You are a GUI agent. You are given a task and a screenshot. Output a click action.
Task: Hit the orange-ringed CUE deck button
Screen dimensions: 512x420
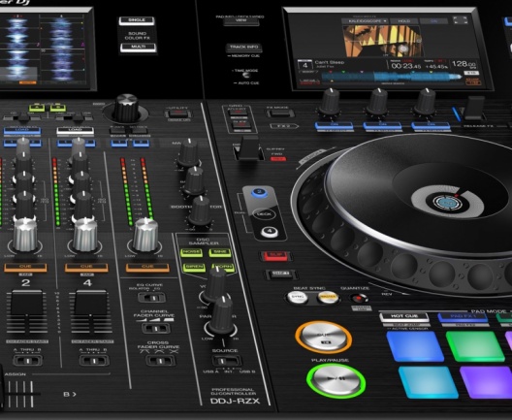(323, 337)
